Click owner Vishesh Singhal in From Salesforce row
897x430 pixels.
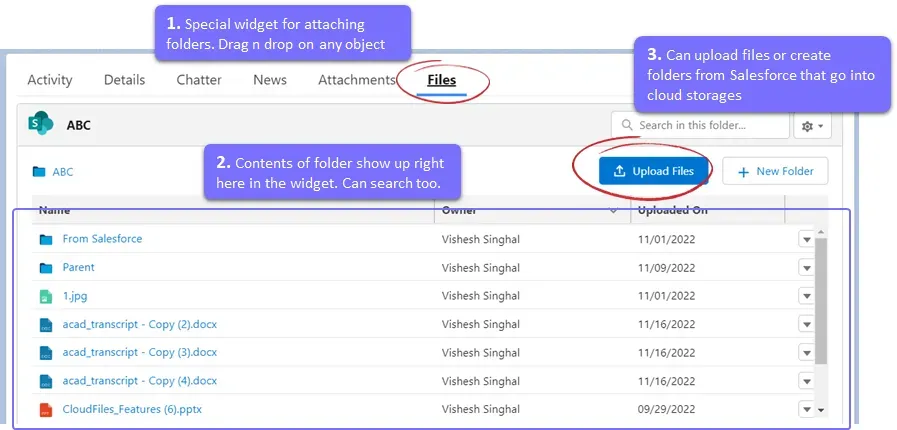click(481, 240)
